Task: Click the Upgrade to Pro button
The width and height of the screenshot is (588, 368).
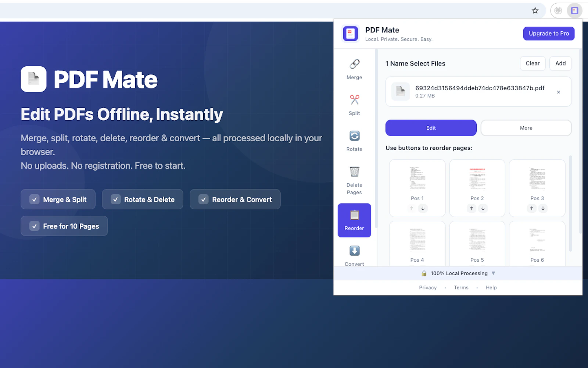Action: coord(549,33)
